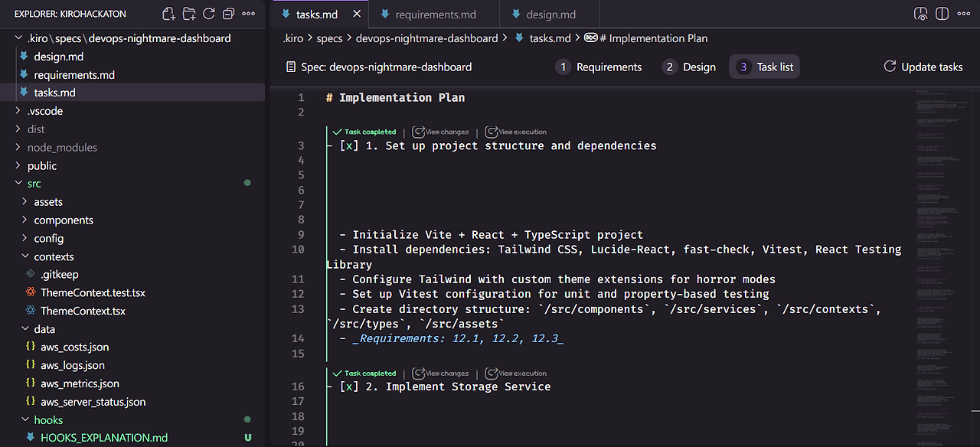Collapse the hooks folder
This screenshot has height=447, width=980.
[25, 420]
